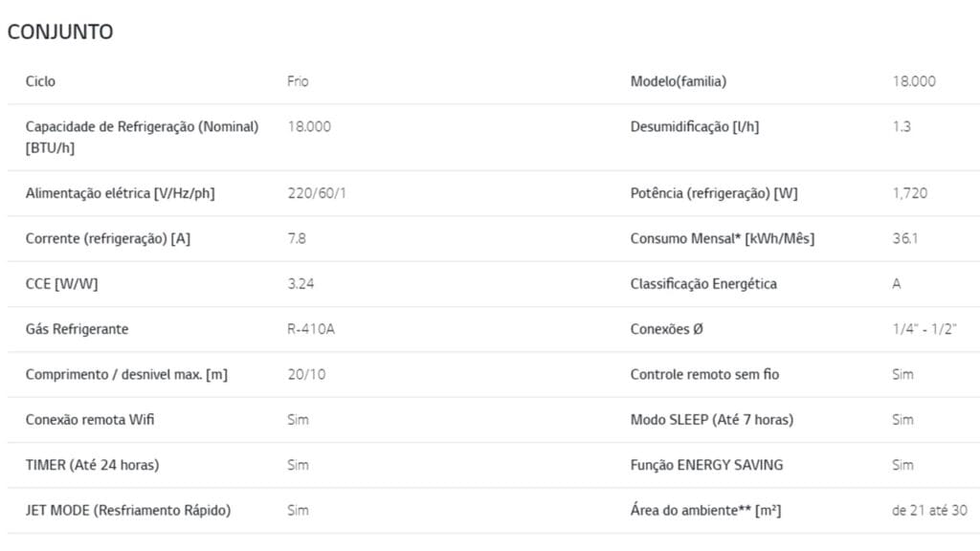Select the CCE value 3.24

[301, 284]
